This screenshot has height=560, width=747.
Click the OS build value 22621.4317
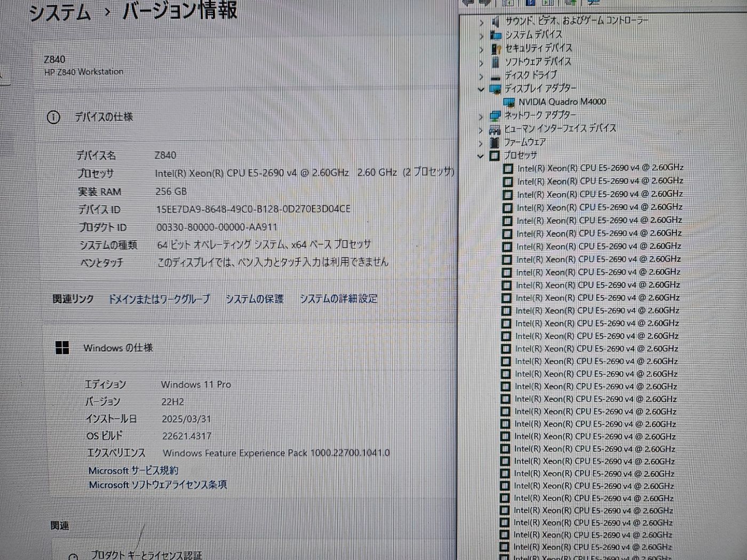[x=187, y=436]
